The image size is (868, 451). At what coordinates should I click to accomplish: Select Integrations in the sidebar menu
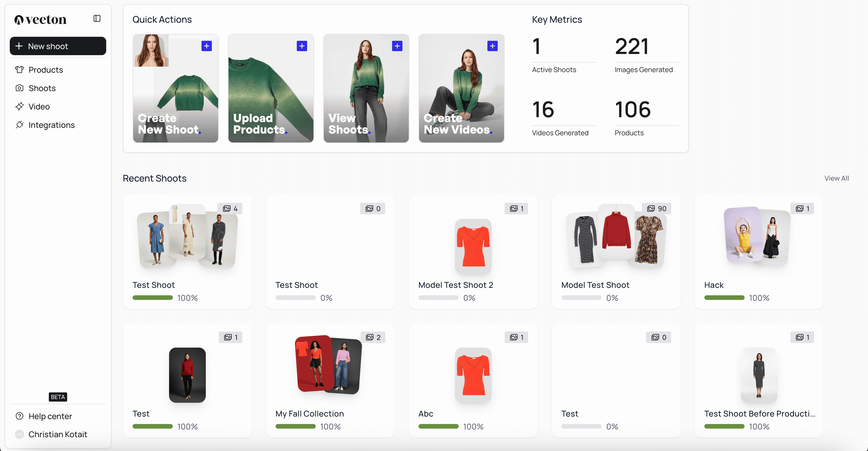point(52,125)
